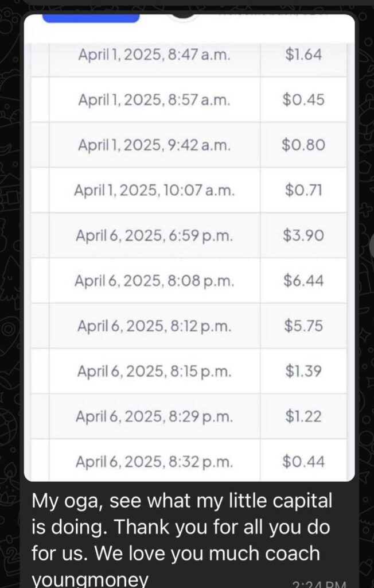Tap the dark circular icon above the table
The image size is (374, 588).
pyautogui.click(x=183, y=16)
